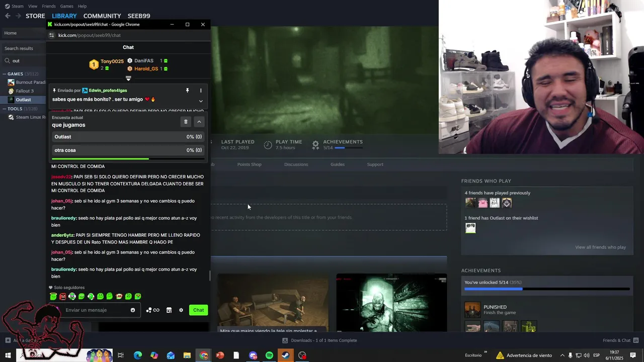This screenshot has width=644, height=362.
Task: Open Steam from Windows taskbar
Action: pyautogui.click(x=285, y=355)
